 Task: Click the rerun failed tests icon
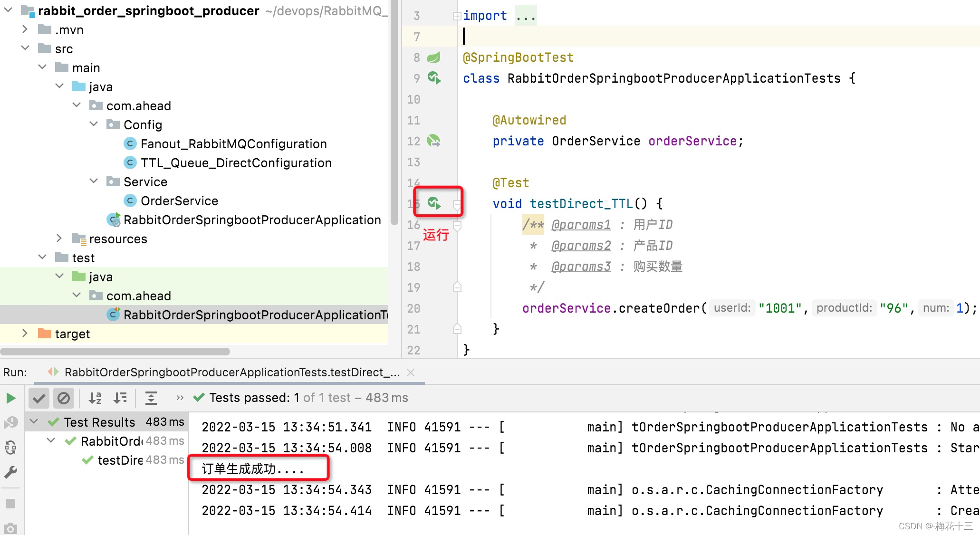10,422
